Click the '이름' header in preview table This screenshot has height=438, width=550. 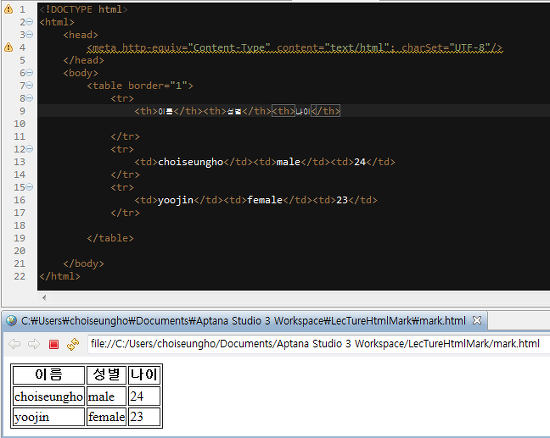coord(49,375)
